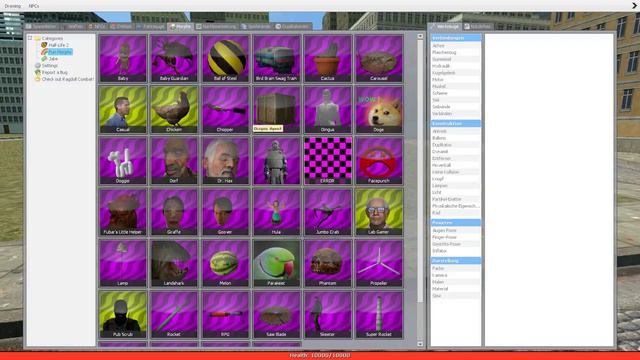The width and height of the screenshot is (640, 360).
Task: Choose the Dingus morph
Action: (328, 110)
